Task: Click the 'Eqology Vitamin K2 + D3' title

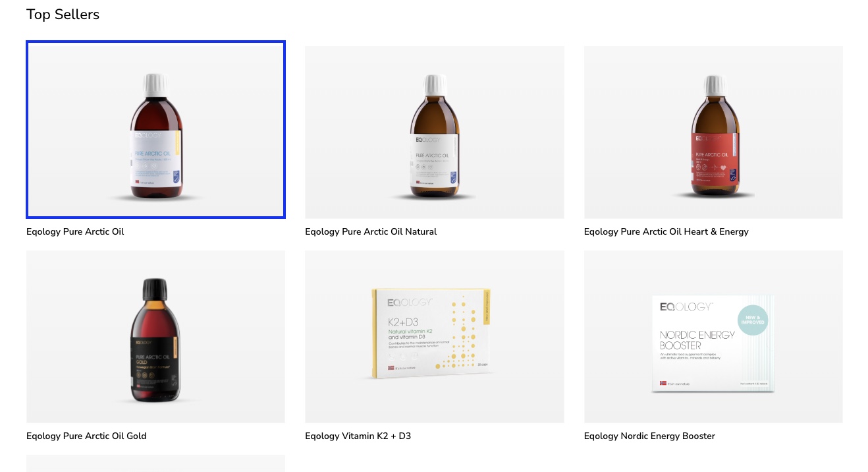Action: [x=358, y=436]
